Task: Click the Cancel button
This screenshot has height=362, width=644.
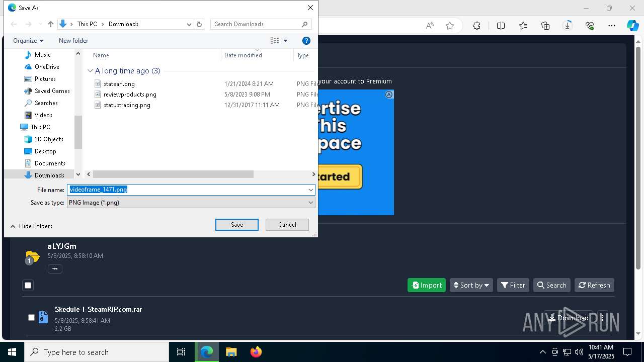Action: pyautogui.click(x=287, y=225)
